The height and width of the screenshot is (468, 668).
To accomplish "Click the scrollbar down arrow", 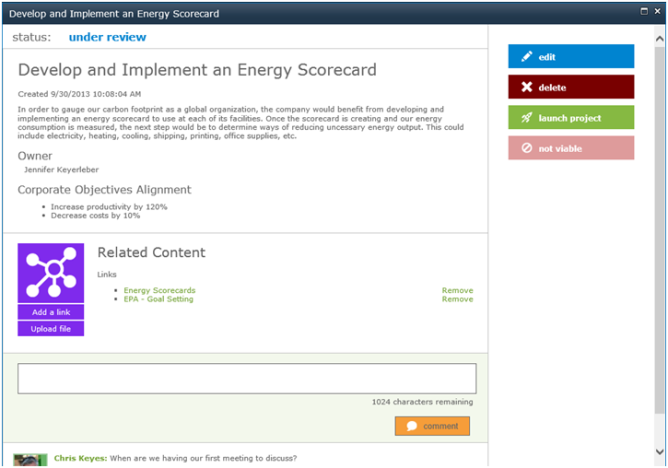I will [659, 453].
